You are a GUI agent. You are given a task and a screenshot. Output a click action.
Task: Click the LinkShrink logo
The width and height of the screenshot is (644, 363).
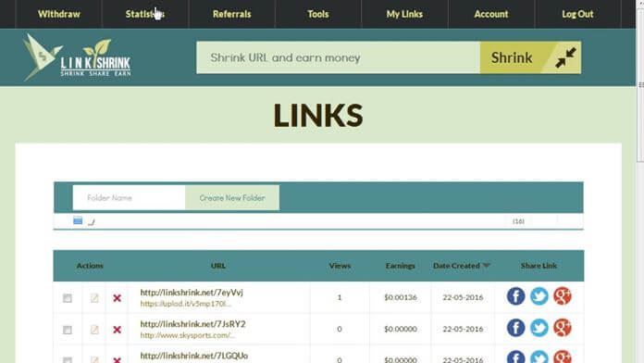tap(77, 57)
